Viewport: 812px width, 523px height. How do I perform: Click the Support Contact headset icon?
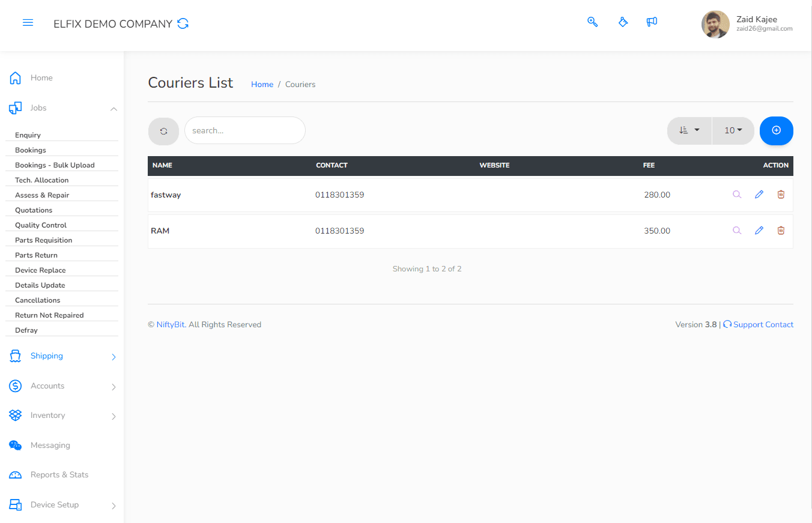tap(727, 324)
